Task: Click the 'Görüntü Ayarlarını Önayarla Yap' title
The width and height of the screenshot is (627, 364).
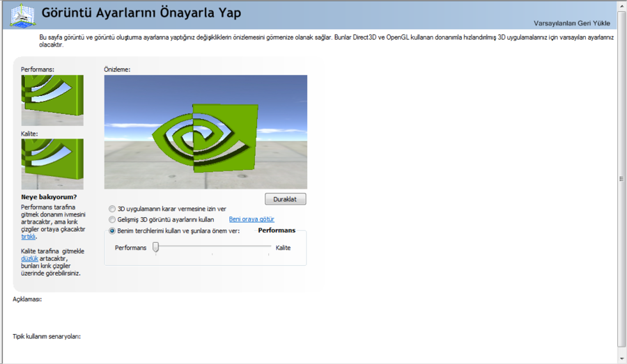Action: (141, 13)
